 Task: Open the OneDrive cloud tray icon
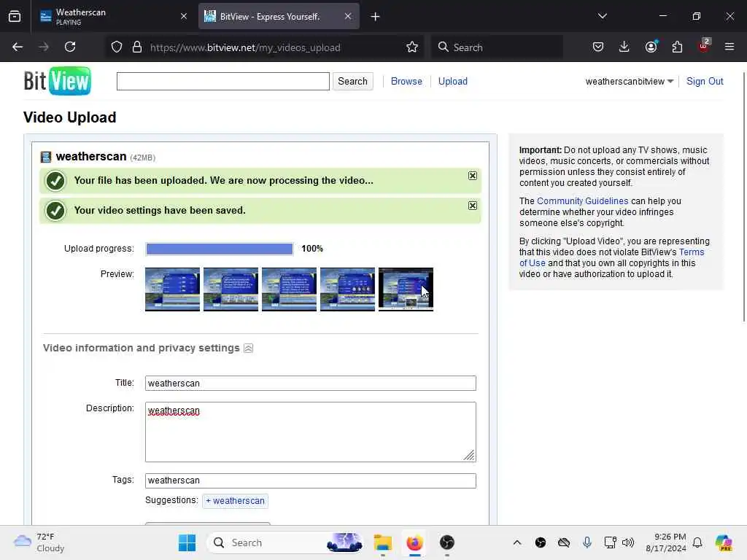click(x=564, y=542)
